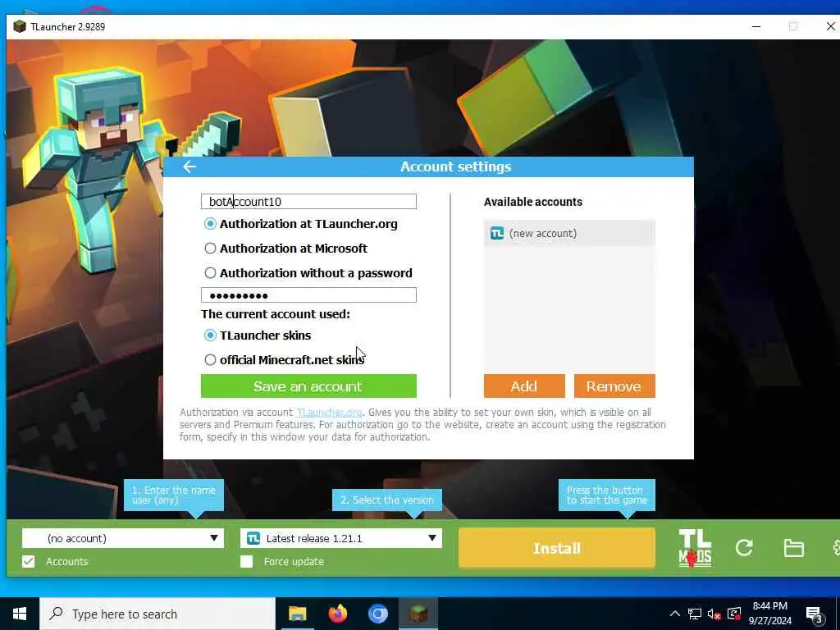This screenshot has height=630, width=840.
Task: Go back with the Account settings arrow
Action: pyautogui.click(x=189, y=167)
